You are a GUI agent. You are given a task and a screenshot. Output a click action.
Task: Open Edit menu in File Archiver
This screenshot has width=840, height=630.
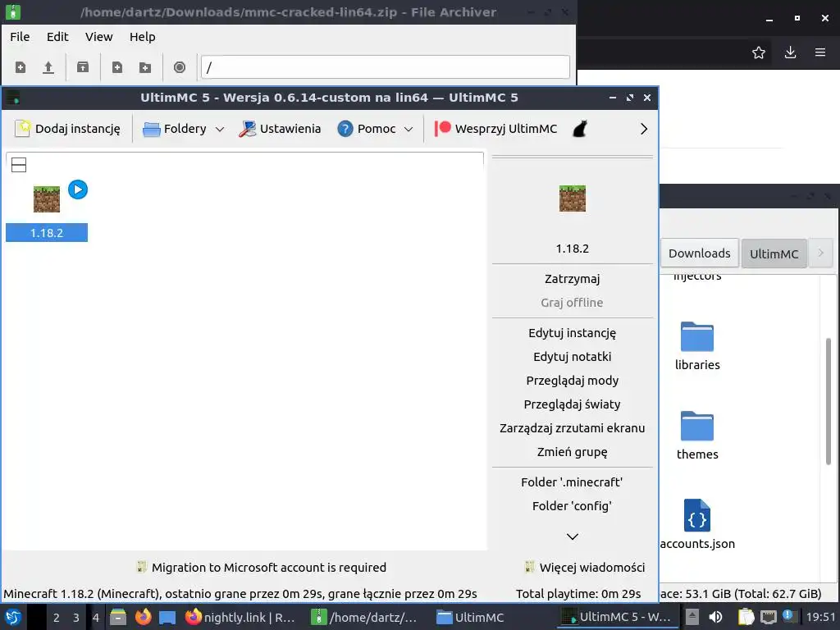(57, 36)
